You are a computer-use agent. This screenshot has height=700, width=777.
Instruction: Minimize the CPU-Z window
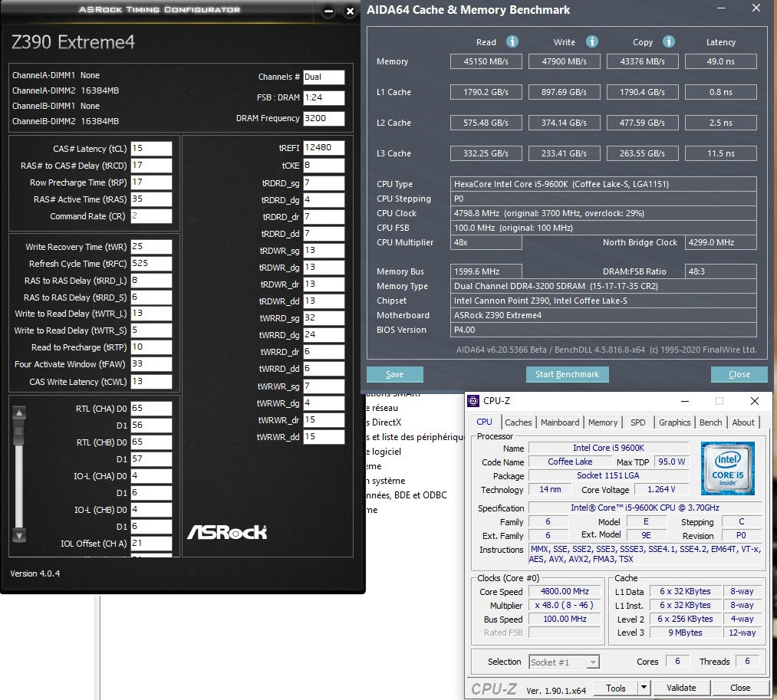coord(685,401)
